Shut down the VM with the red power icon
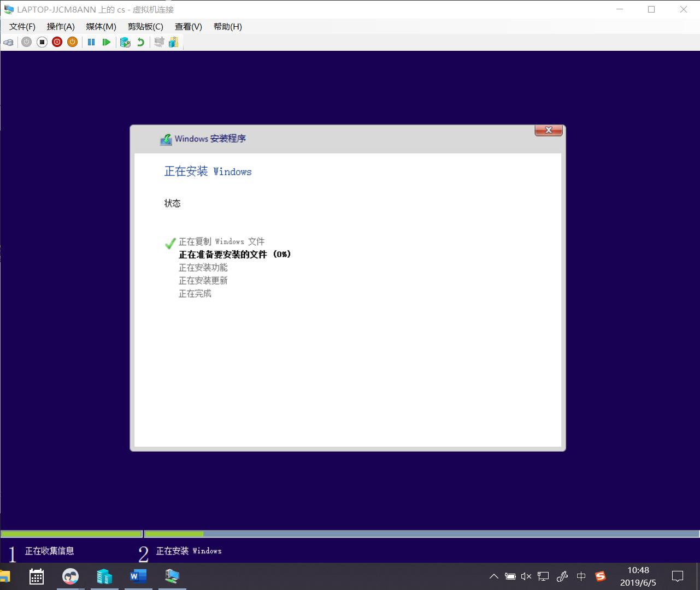700x590 pixels. tap(57, 42)
